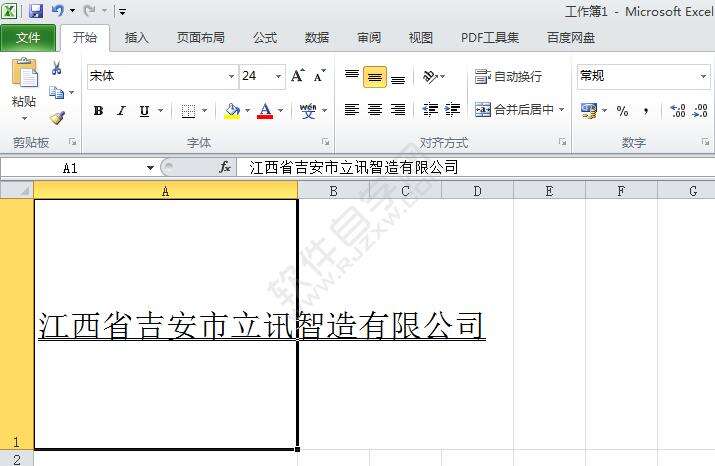
Task: Open the 字体 dialog launcher
Action: 326,142
